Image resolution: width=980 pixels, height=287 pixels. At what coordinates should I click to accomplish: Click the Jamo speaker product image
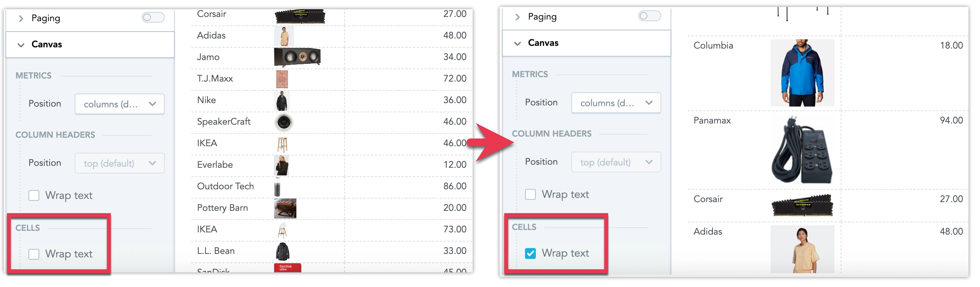tap(297, 57)
